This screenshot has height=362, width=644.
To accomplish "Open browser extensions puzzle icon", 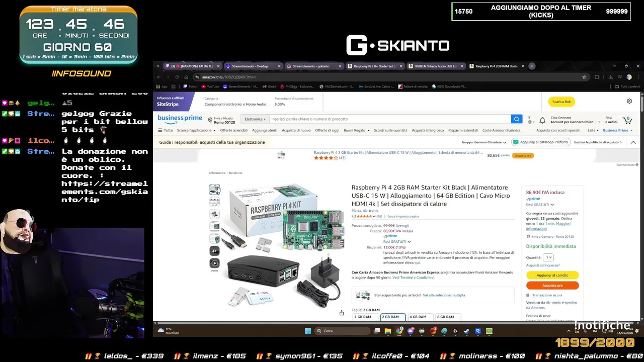I will click(x=597, y=77).
